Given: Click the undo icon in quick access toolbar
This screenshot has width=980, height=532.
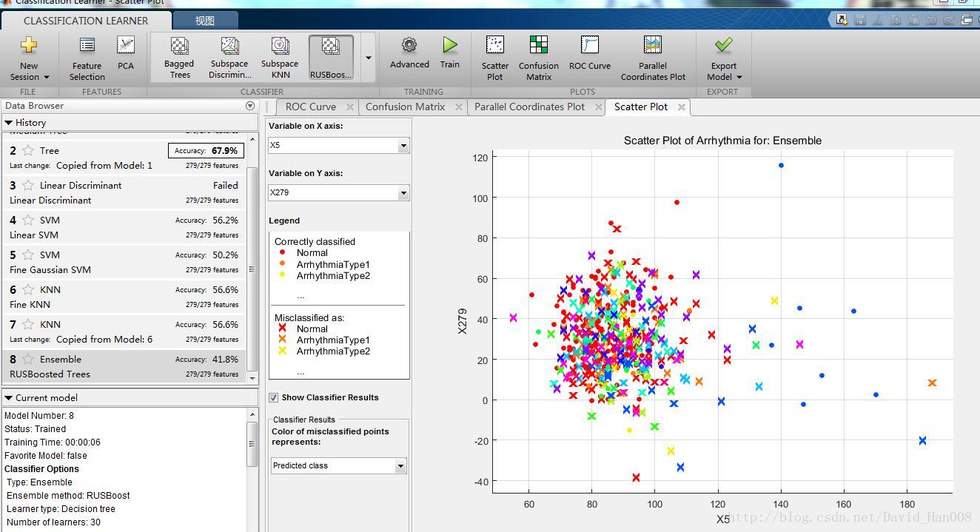Looking at the screenshot, I should pyautogui.click(x=932, y=20).
